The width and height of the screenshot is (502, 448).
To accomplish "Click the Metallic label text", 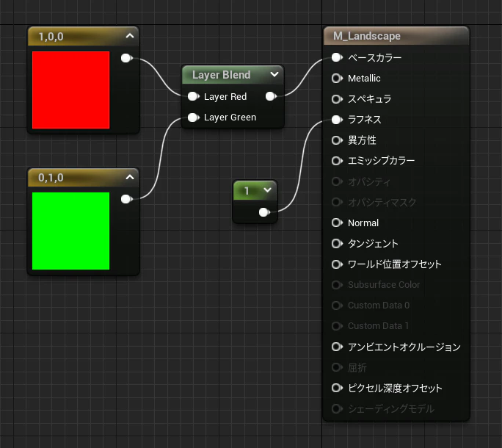I will point(364,78).
